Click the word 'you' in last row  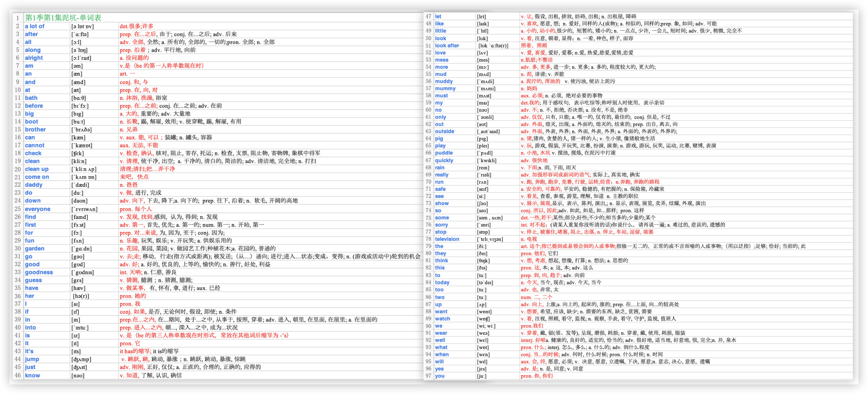[x=439, y=376]
